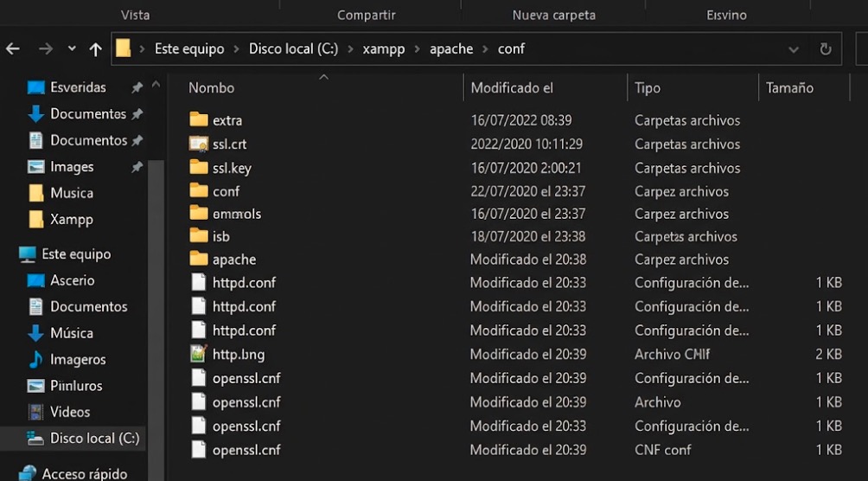Select the ommols folder icon
868x481 pixels.
[x=199, y=214]
